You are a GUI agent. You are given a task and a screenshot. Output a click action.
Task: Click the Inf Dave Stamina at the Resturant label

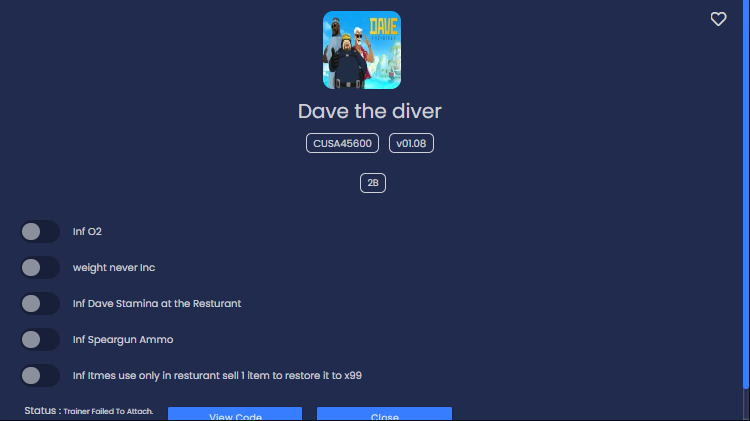(x=157, y=303)
